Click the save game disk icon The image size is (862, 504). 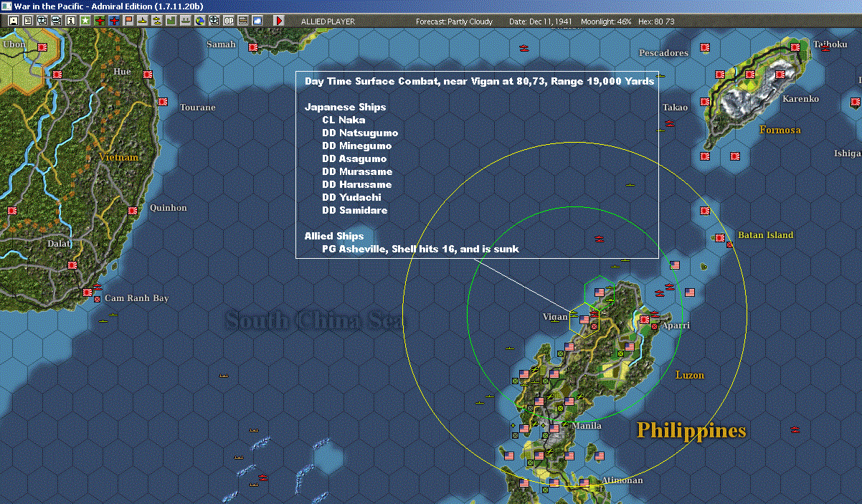pos(14,21)
